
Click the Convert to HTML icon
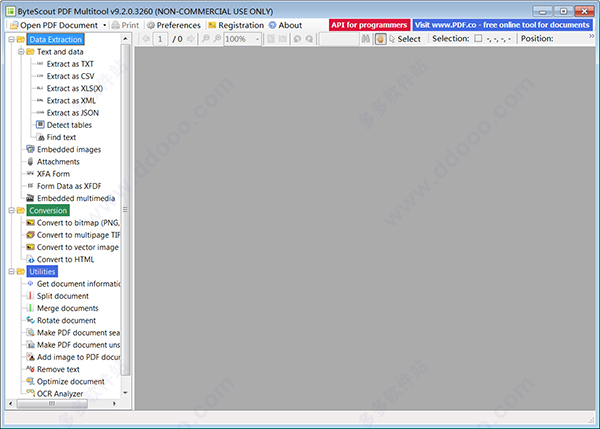click(30, 259)
